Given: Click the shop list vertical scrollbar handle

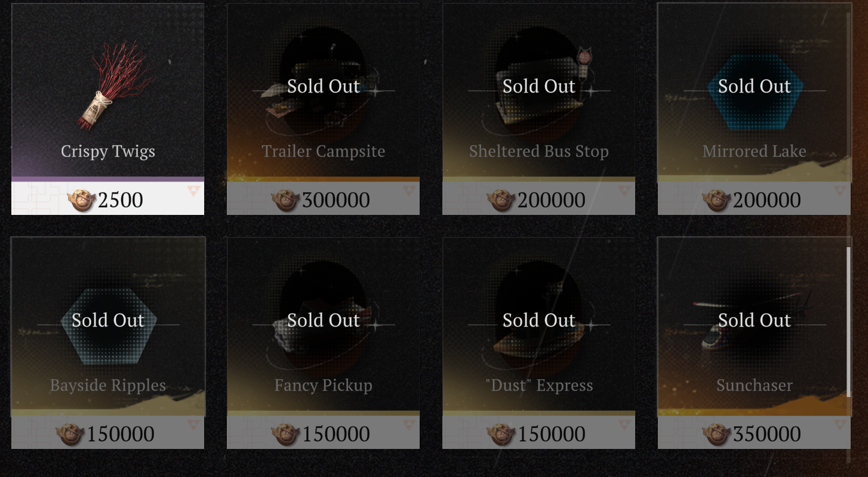Looking at the screenshot, I should (x=848, y=322).
